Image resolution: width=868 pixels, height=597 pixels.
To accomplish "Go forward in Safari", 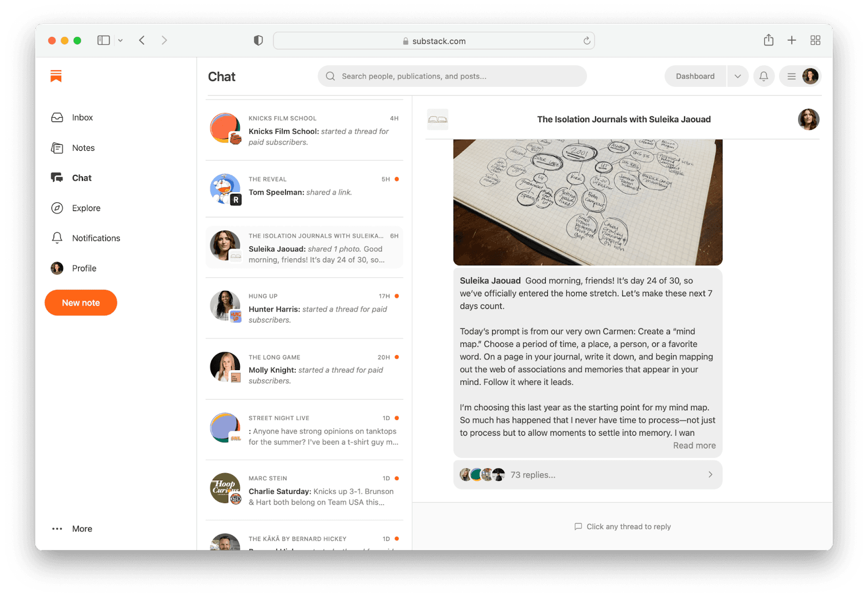I will pos(164,40).
